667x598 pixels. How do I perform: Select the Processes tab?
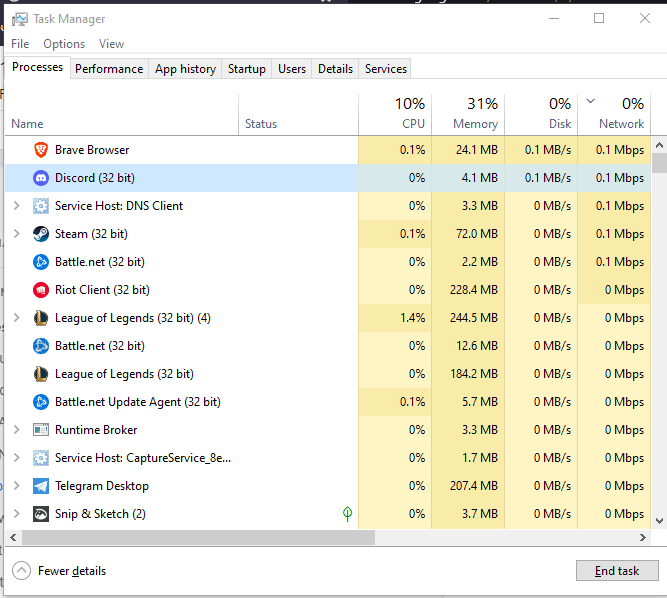(x=37, y=67)
